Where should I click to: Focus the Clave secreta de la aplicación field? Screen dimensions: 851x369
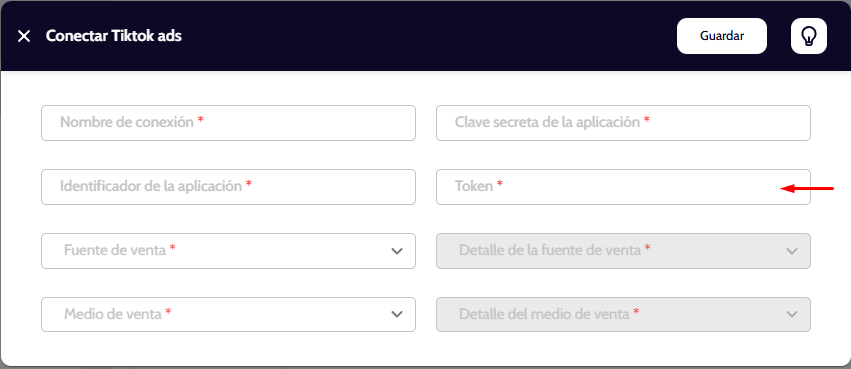pos(624,123)
